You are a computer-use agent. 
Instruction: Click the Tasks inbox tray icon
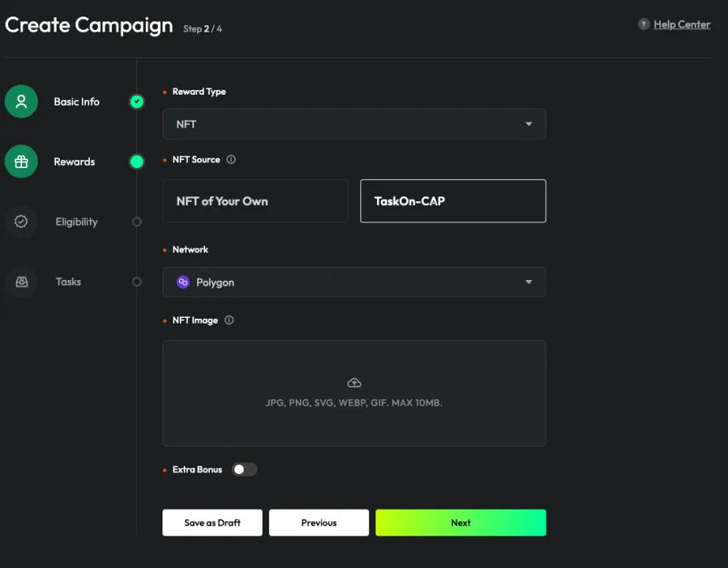[x=21, y=282]
